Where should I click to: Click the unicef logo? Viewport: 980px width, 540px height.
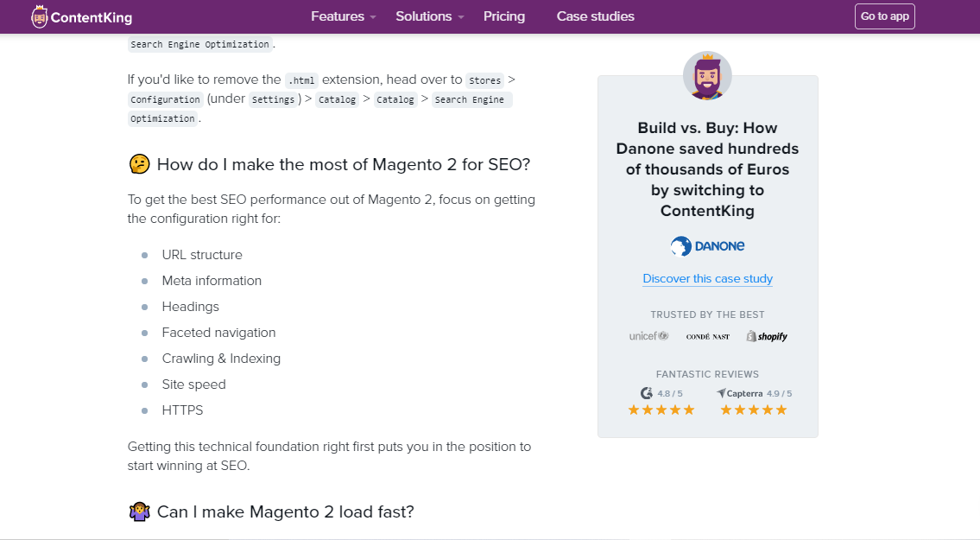pos(648,336)
